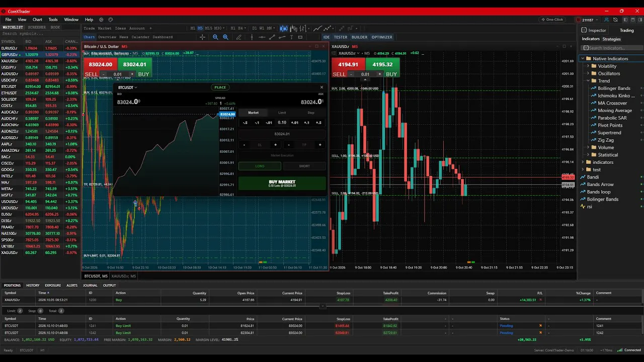Click the Search symbols field
Screen dimensions: 644x362
40,34
